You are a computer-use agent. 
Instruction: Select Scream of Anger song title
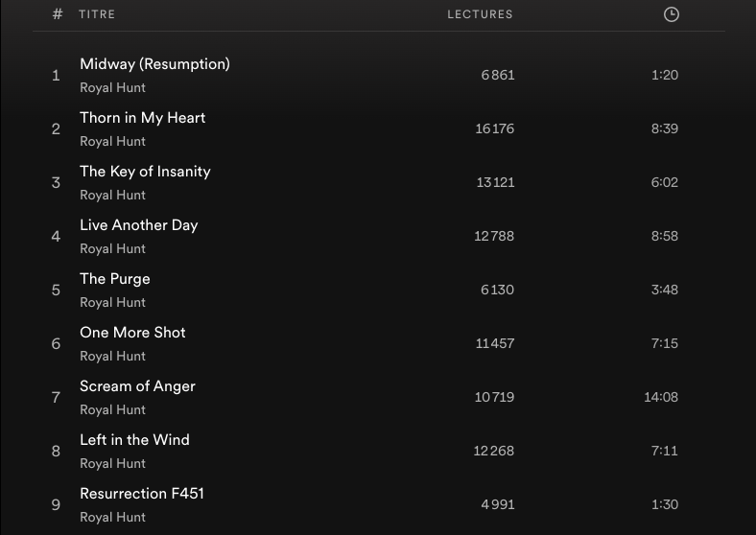point(137,386)
